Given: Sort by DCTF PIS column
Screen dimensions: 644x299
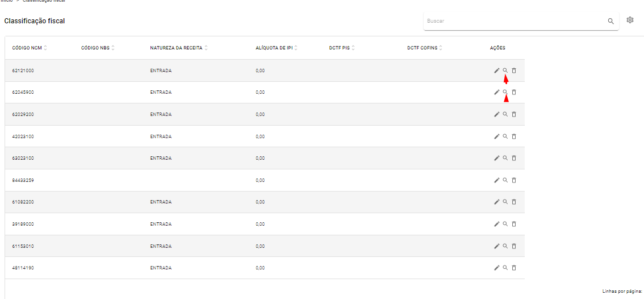Looking at the screenshot, I should (x=353, y=48).
